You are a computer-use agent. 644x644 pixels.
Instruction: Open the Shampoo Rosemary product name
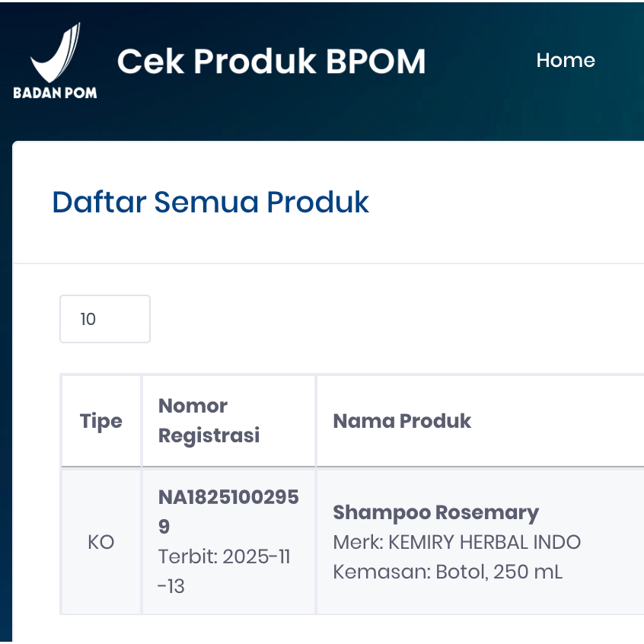point(435,512)
